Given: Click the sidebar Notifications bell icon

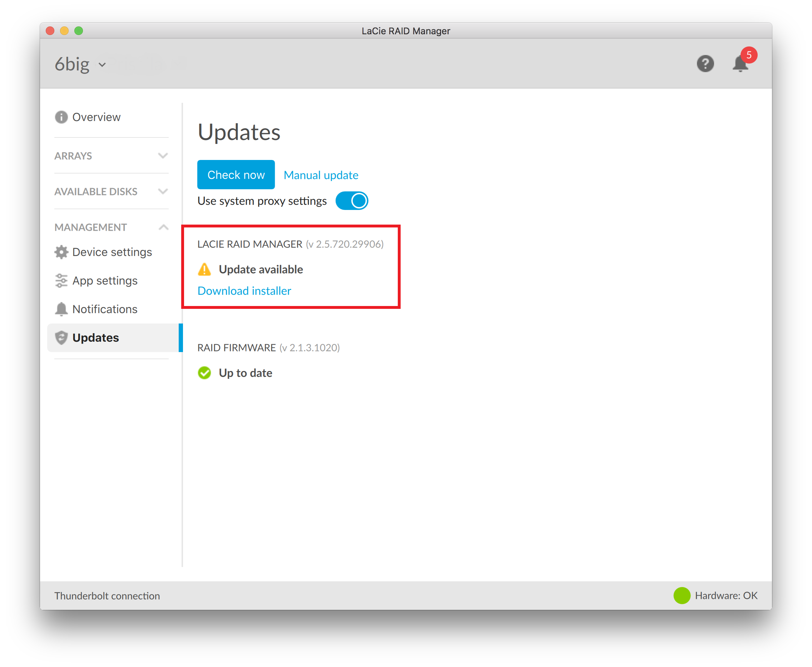Looking at the screenshot, I should (x=61, y=309).
